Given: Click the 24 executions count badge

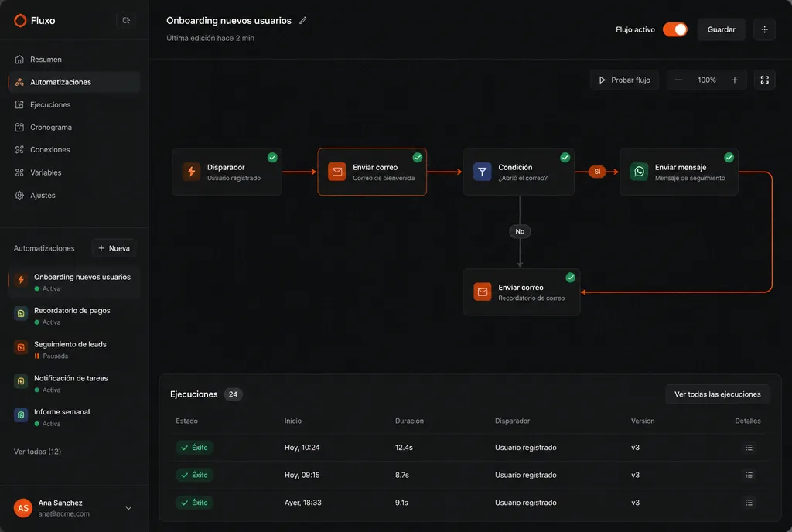Looking at the screenshot, I should (233, 394).
